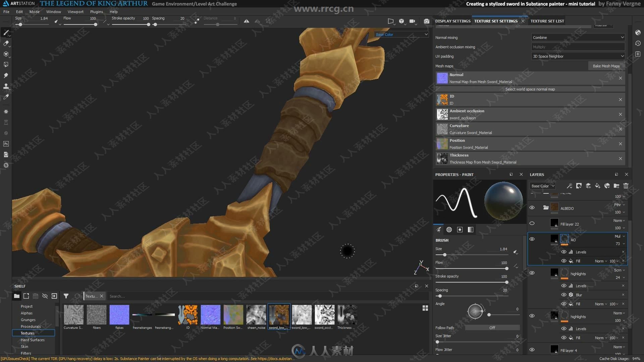Open the UV padding 3D Space Neighbor dropdown
Screen dimensions: 644x362
coord(578,56)
